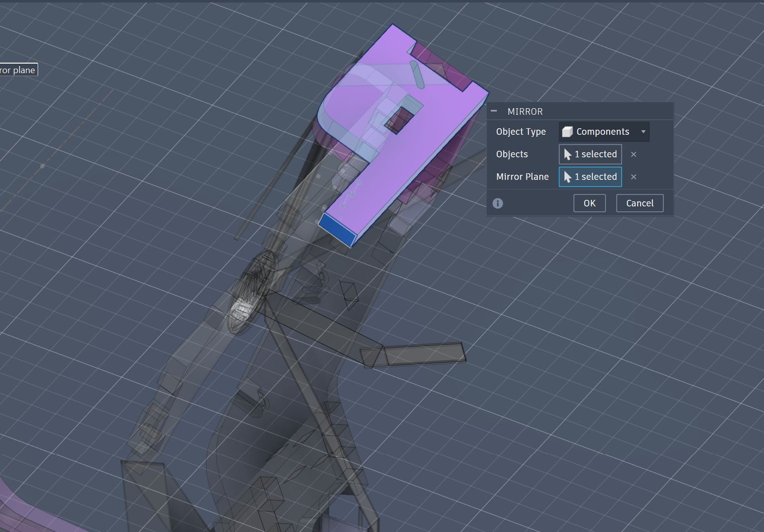Click OK in the Mirror dialog

(x=590, y=203)
